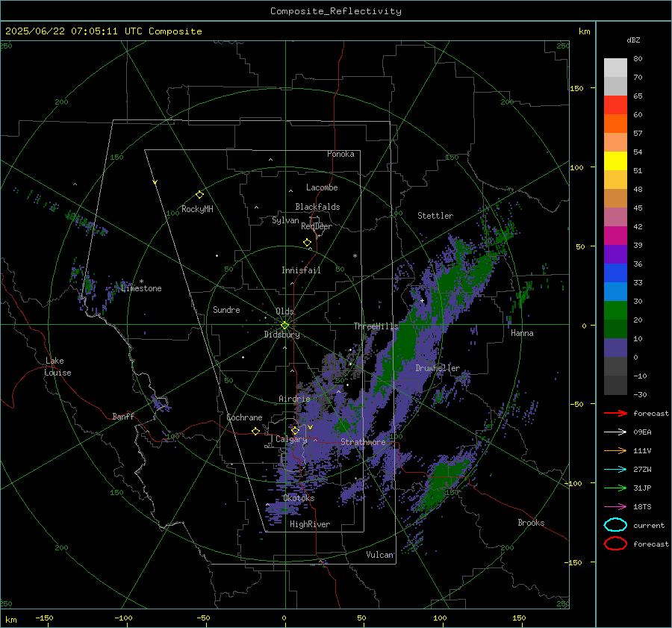Click the Okotoks city label
The image size is (672, 628).
click(299, 498)
